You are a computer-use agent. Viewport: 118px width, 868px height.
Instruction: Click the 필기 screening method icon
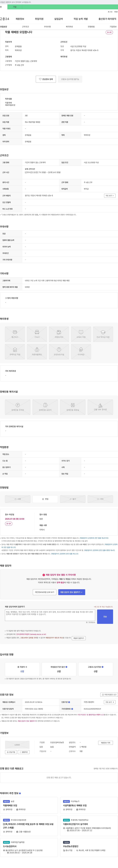(x=73, y=499)
